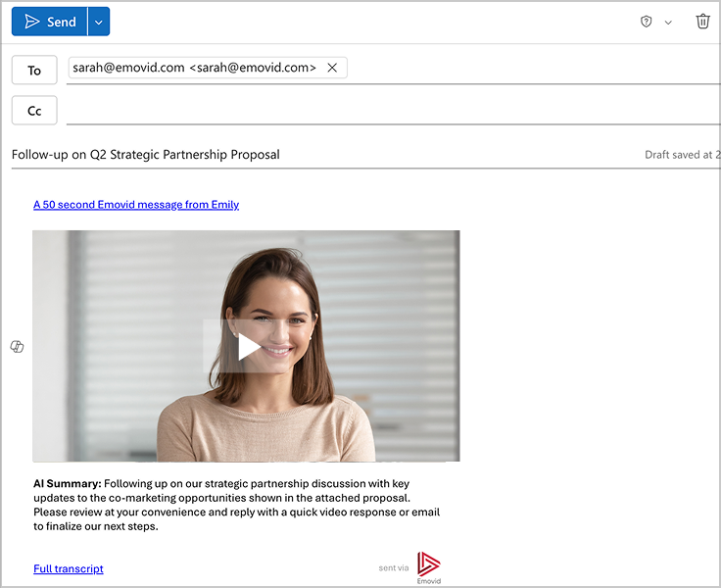
Task: Open the Copilot icon left of the message body
Action: 17,347
